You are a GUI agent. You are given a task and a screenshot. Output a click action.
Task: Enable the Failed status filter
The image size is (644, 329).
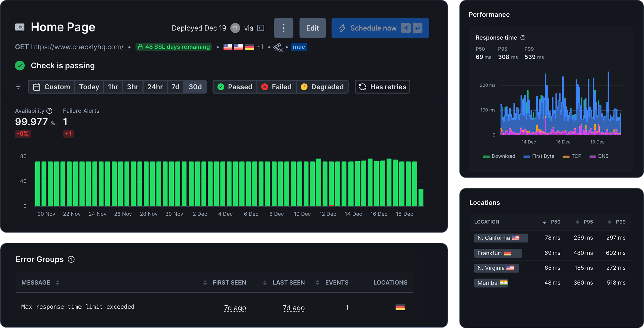click(x=276, y=87)
